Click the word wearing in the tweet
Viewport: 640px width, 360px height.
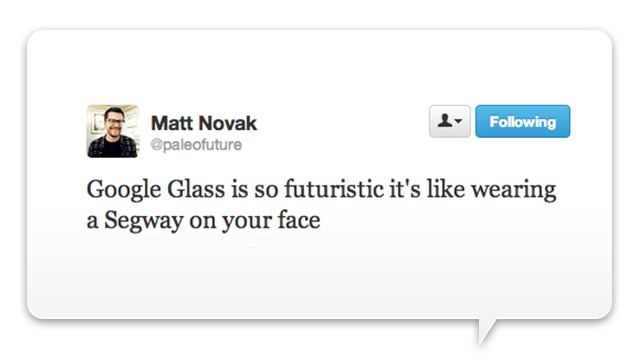click(x=513, y=191)
